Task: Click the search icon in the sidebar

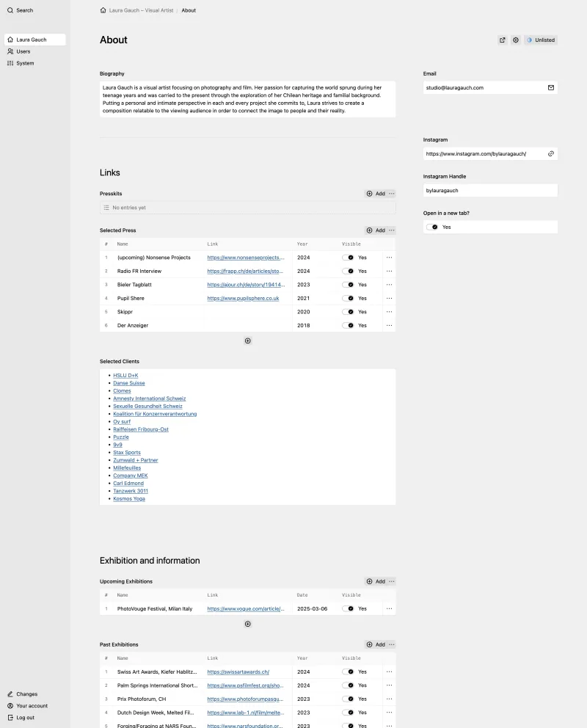Action: [x=10, y=10]
